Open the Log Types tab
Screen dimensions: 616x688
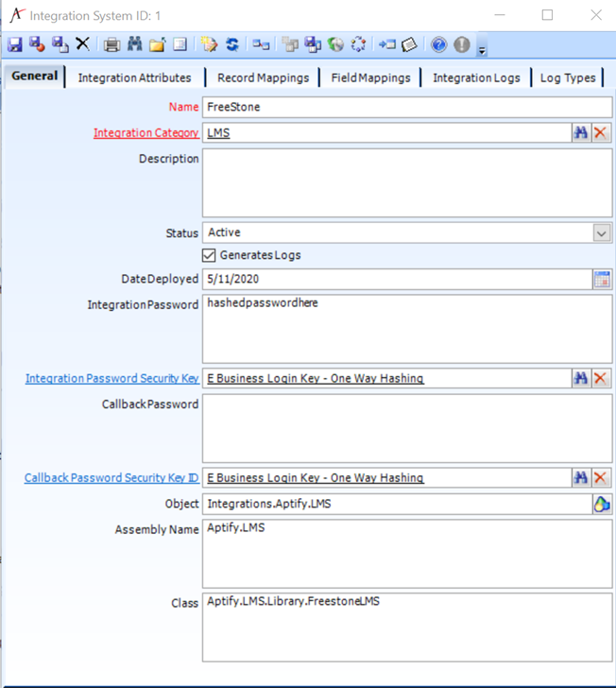[568, 77]
